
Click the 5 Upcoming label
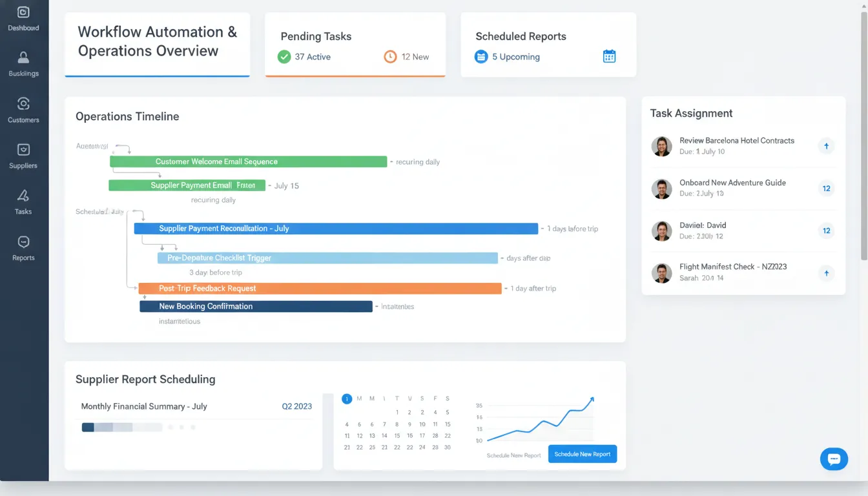(x=516, y=57)
